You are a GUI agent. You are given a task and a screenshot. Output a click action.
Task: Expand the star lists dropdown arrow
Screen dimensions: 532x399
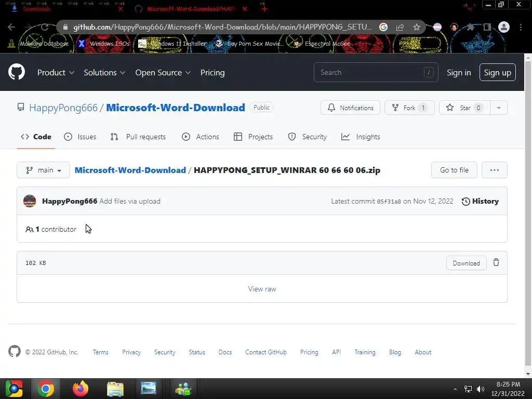point(499,108)
